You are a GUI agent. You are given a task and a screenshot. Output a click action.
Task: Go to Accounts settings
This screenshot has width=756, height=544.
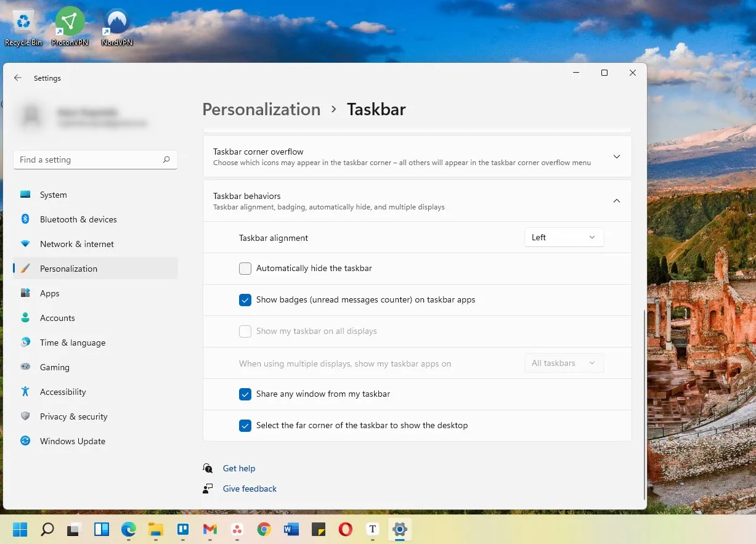(57, 318)
